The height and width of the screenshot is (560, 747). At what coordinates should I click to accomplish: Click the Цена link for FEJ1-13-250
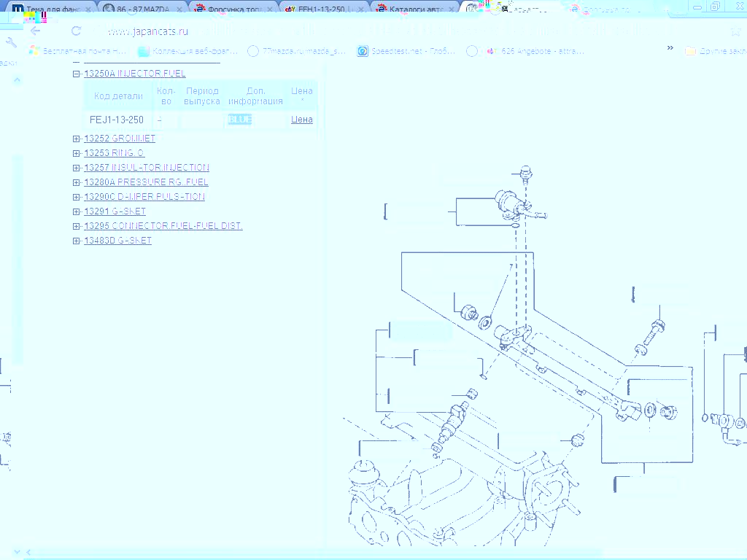tap(301, 120)
